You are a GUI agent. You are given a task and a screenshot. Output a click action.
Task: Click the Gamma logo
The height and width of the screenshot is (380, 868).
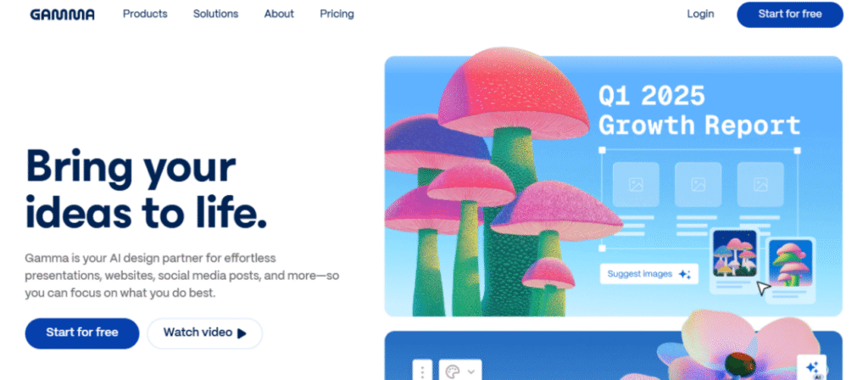tap(62, 14)
